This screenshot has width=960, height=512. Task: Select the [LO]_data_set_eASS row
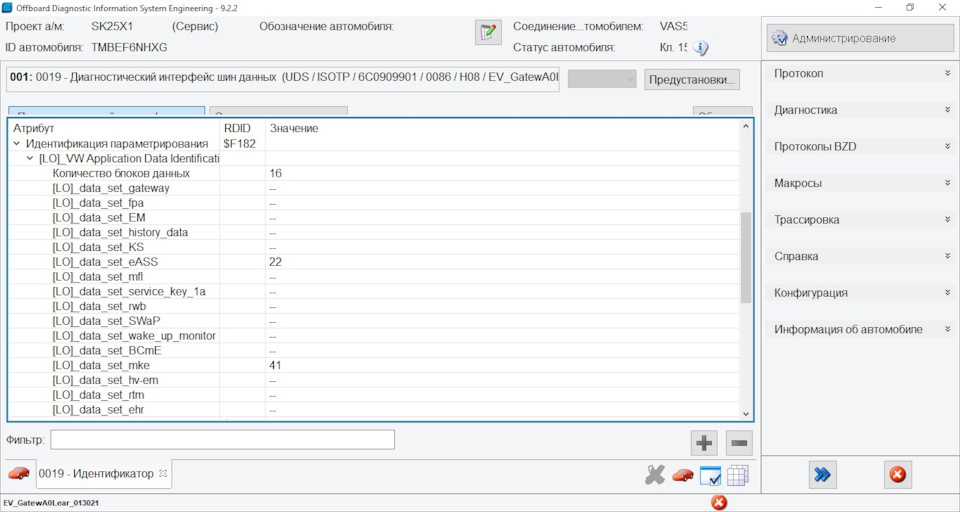click(373, 262)
